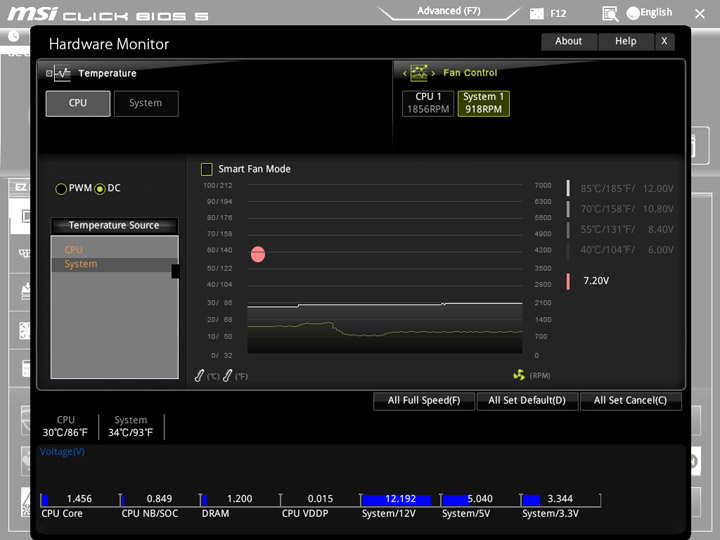Go to next fan with right chevron
Image resolution: width=720 pixels, height=540 pixels.
pos(433,73)
